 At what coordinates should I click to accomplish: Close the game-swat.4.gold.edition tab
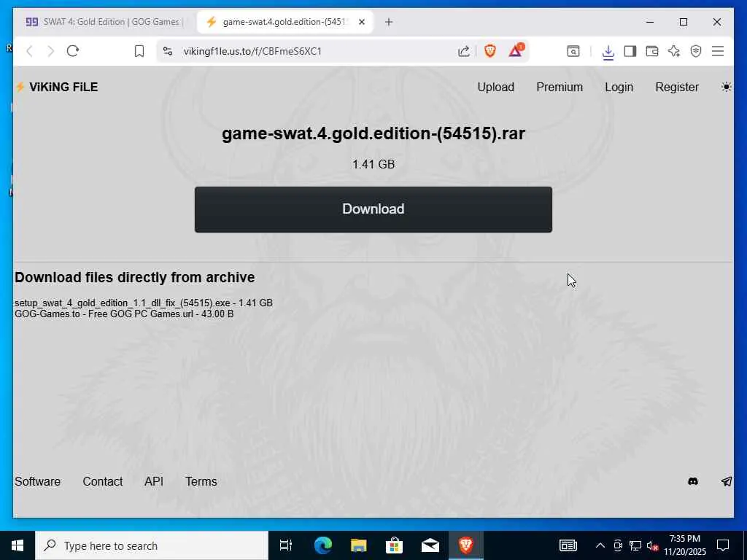[x=362, y=22]
